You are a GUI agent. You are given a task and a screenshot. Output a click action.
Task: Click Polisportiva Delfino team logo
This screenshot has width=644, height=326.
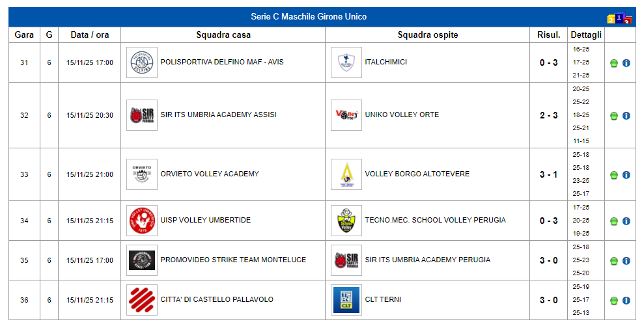(x=142, y=62)
